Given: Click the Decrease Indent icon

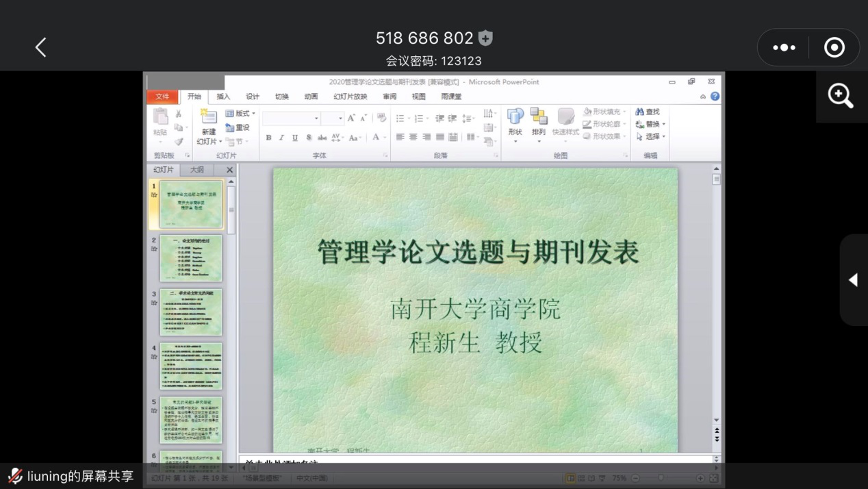Looking at the screenshot, I should pyautogui.click(x=439, y=118).
